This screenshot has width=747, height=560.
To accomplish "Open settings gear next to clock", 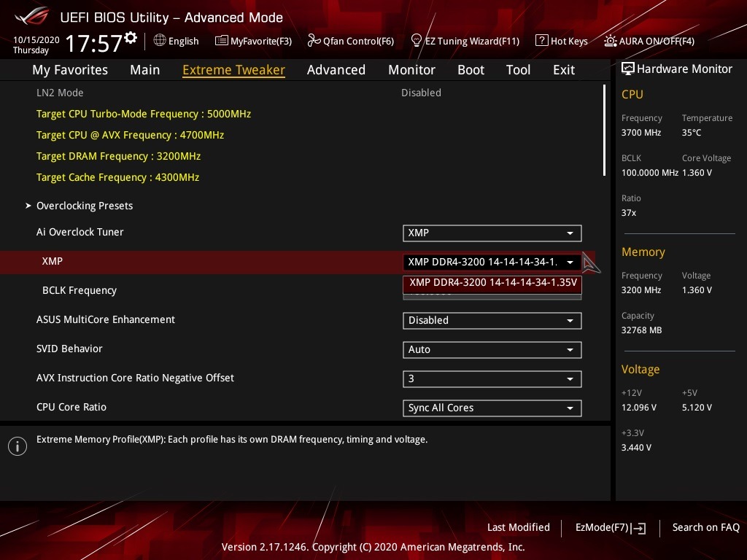I will click(x=131, y=38).
